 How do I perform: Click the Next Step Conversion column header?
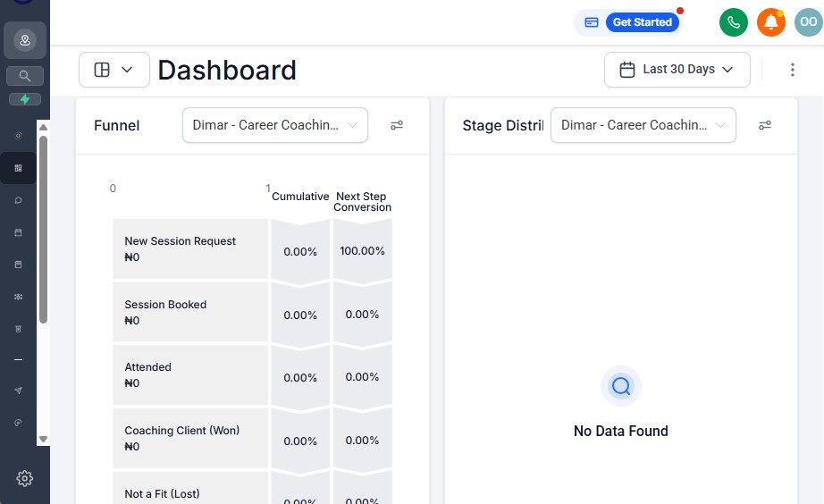(362, 201)
